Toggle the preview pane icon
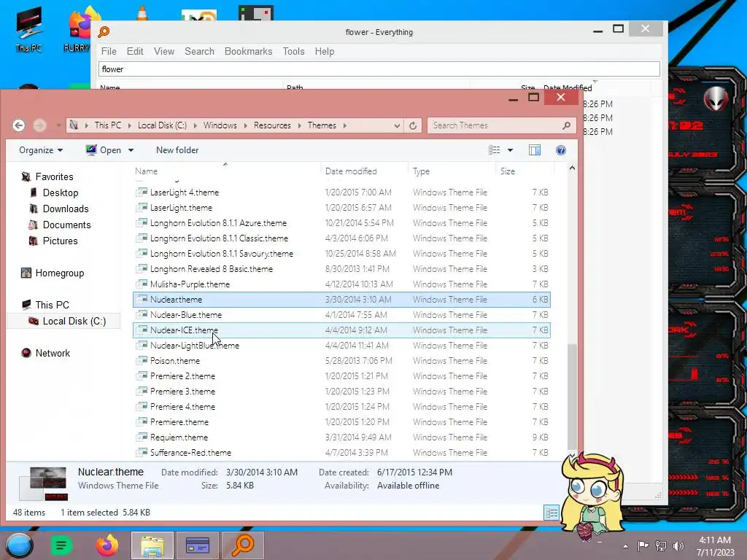 [x=535, y=150]
